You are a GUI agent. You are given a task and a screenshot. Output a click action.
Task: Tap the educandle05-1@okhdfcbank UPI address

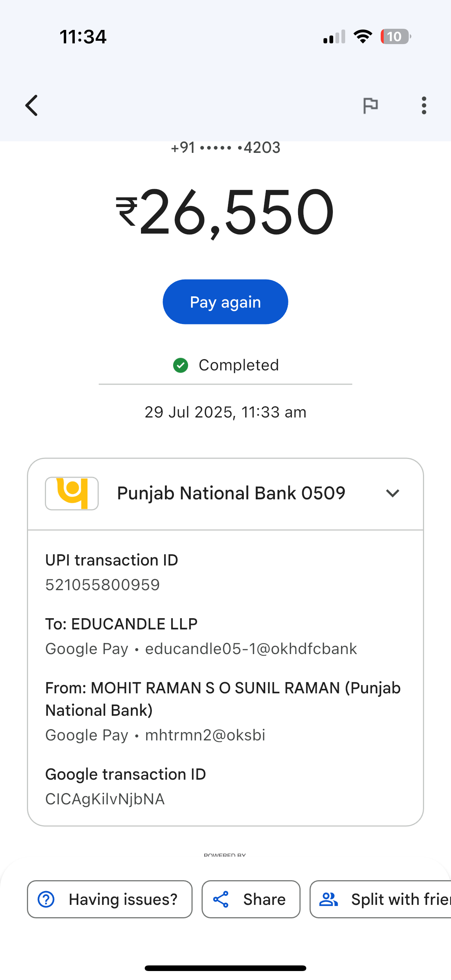251,648
